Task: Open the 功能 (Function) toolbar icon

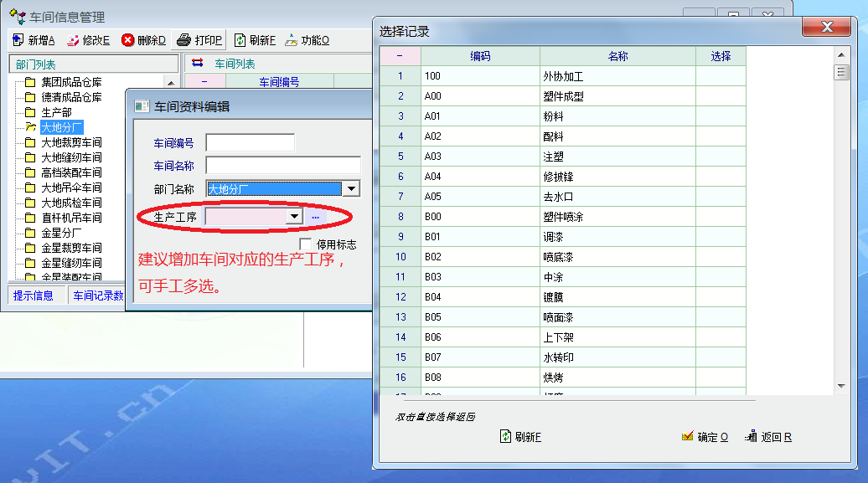Action: pyautogui.click(x=291, y=40)
